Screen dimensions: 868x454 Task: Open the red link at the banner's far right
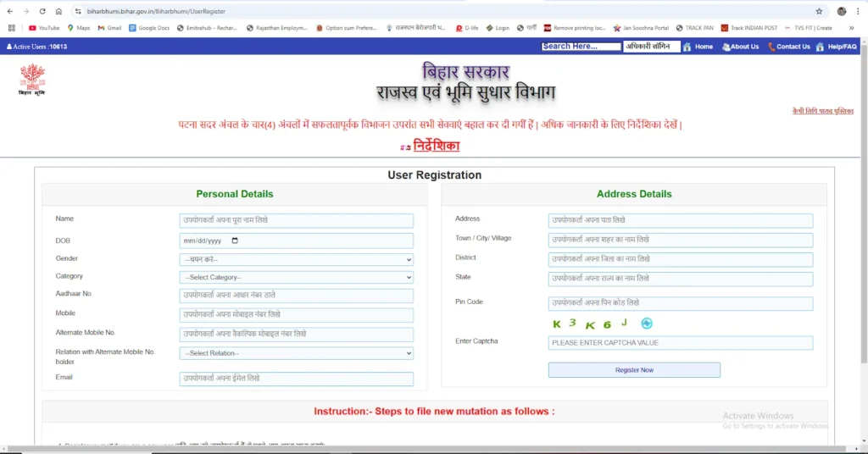pyautogui.click(x=822, y=111)
